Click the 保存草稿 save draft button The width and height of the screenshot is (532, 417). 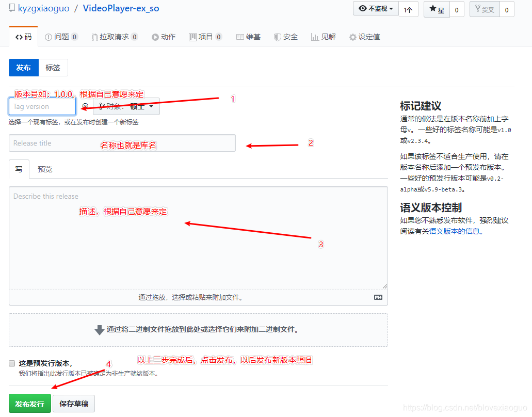(x=74, y=404)
